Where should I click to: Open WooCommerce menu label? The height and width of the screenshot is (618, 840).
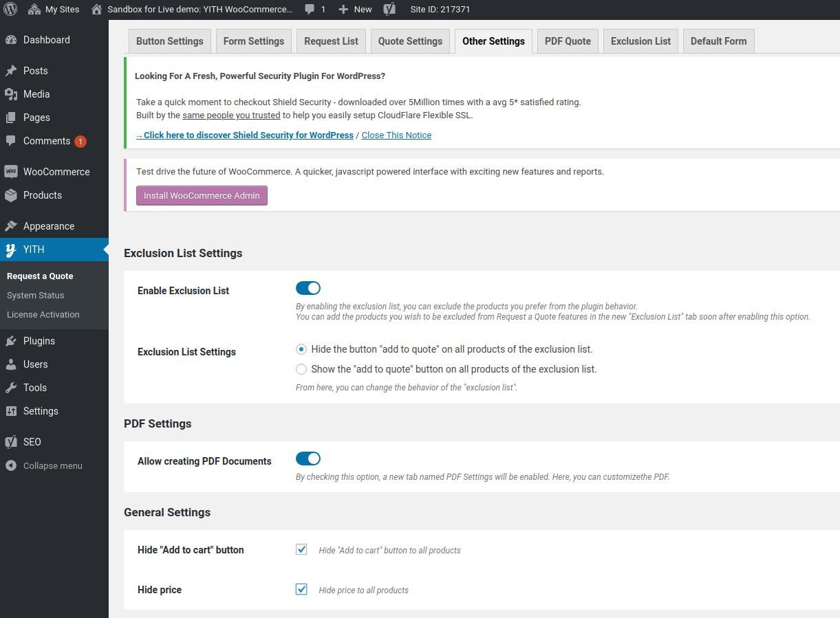[x=56, y=172]
